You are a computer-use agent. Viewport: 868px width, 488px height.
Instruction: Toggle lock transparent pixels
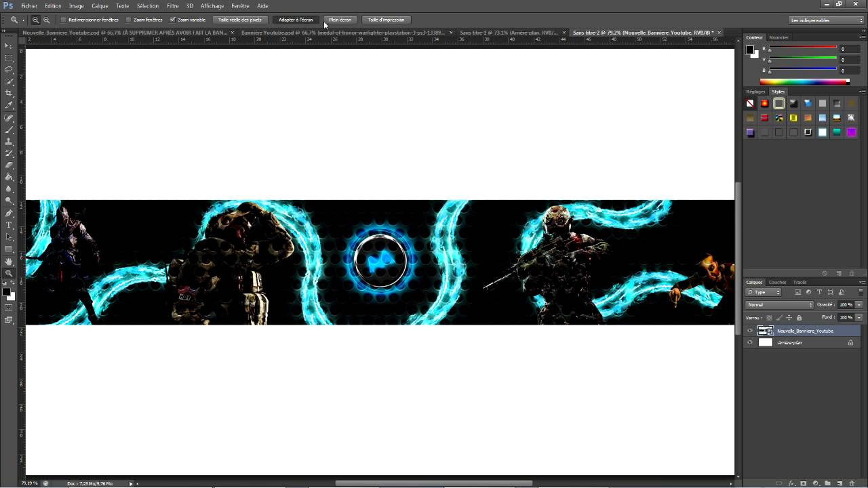point(770,317)
